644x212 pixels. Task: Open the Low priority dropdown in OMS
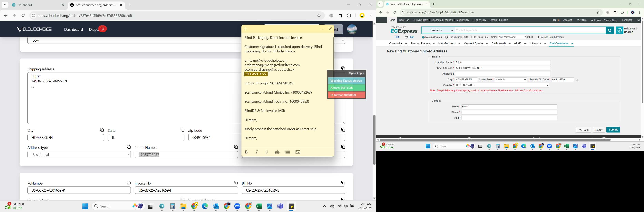point(186,40)
